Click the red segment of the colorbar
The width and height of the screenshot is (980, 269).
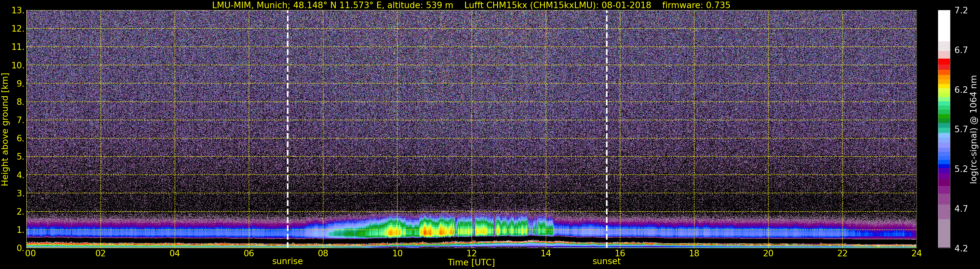(x=944, y=62)
